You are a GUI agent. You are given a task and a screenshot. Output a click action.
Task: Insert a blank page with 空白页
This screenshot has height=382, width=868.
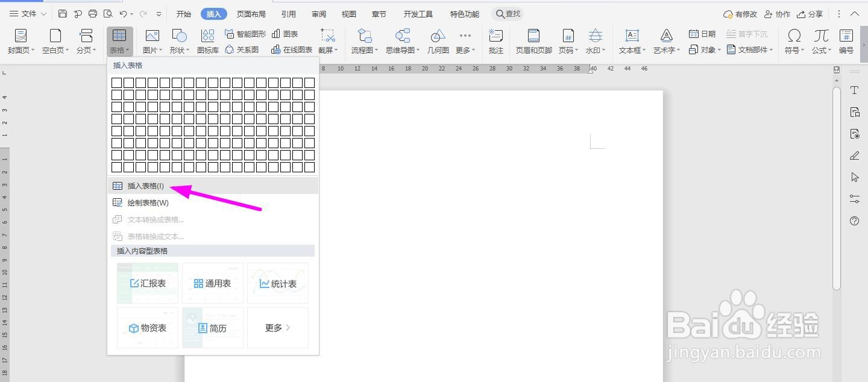coord(55,42)
